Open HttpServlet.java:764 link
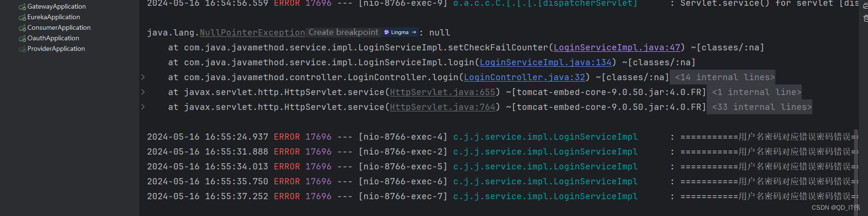 [442, 107]
